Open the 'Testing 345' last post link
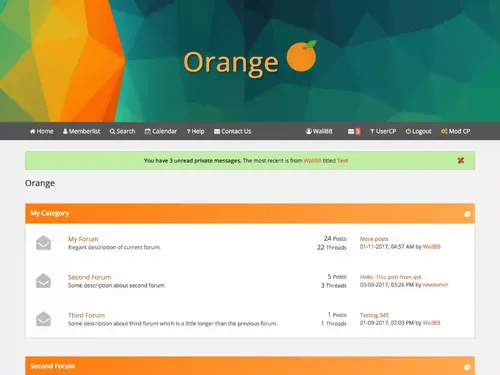The width and height of the screenshot is (500, 375). pos(374,315)
